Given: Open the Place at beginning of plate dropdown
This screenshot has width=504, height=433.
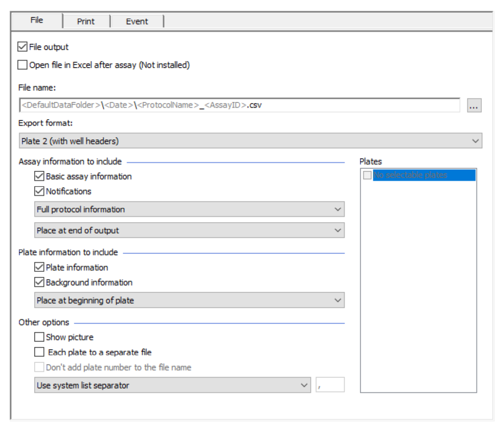Looking at the screenshot, I should point(336,300).
